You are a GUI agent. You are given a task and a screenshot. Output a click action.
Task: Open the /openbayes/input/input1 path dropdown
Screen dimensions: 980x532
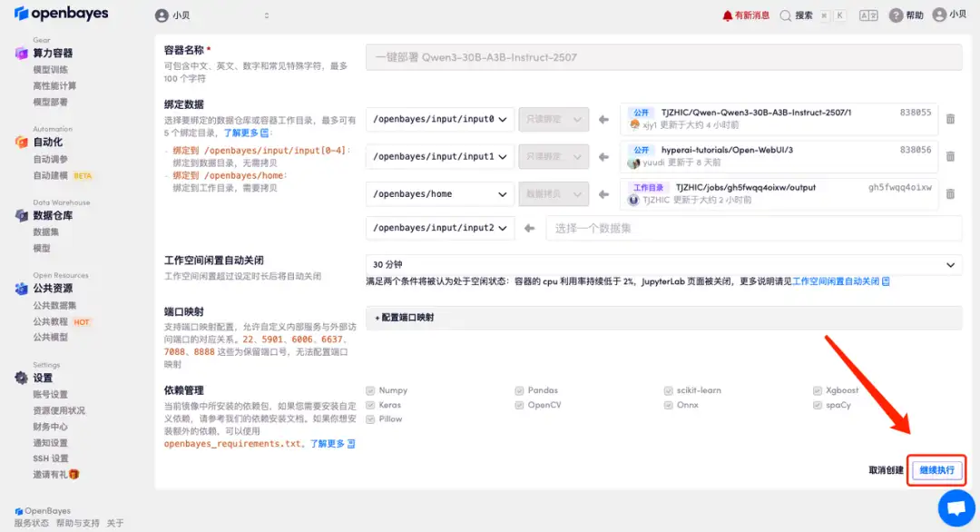pyautogui.click(x=439, y=156)
